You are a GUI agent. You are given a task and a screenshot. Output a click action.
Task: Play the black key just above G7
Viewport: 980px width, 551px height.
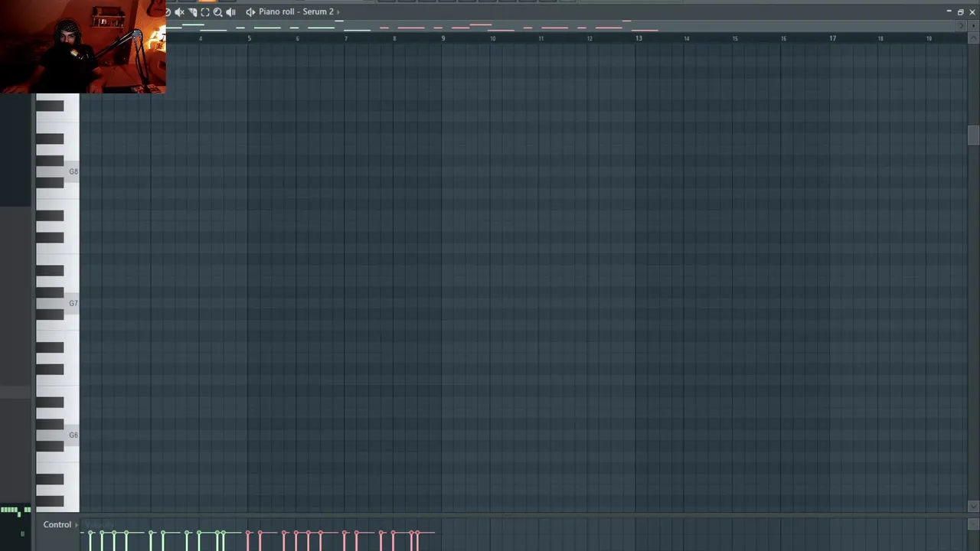point(50,292)
